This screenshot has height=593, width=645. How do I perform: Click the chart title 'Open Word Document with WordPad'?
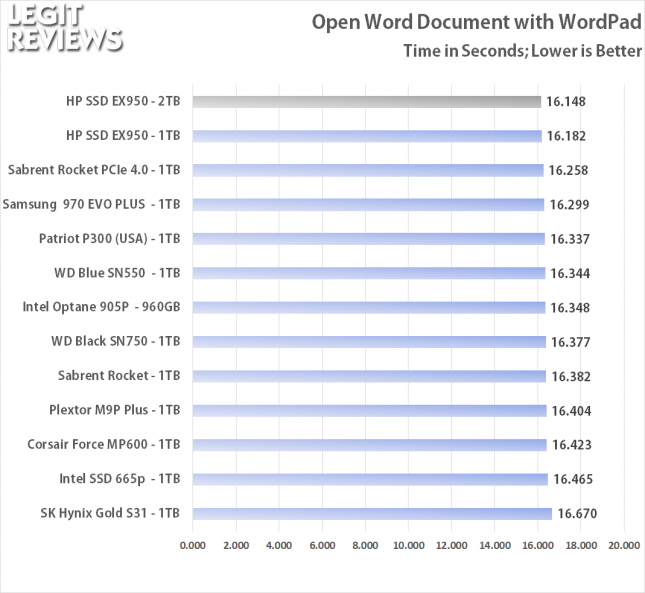pos(476,22)
